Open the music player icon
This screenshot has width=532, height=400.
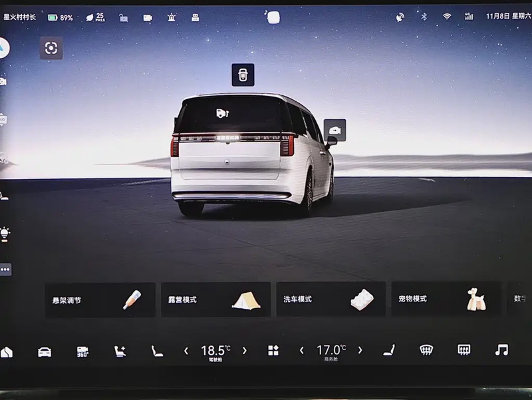pos(501,350)
